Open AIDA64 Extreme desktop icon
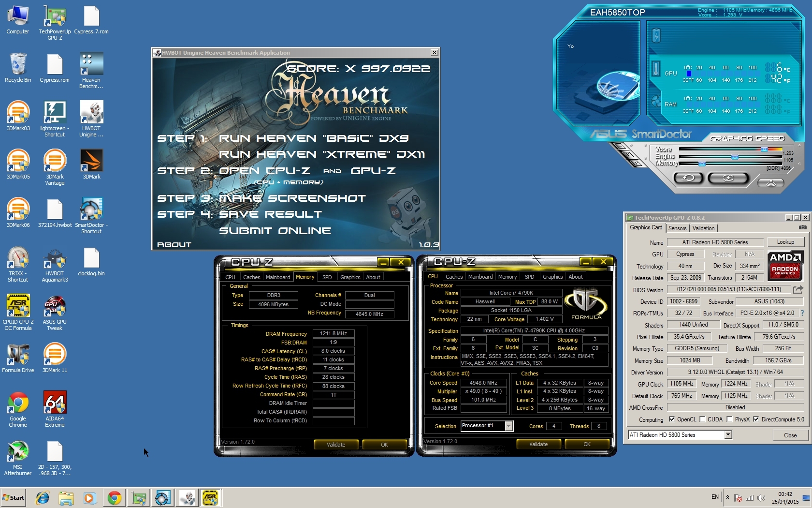 [55, 409]
